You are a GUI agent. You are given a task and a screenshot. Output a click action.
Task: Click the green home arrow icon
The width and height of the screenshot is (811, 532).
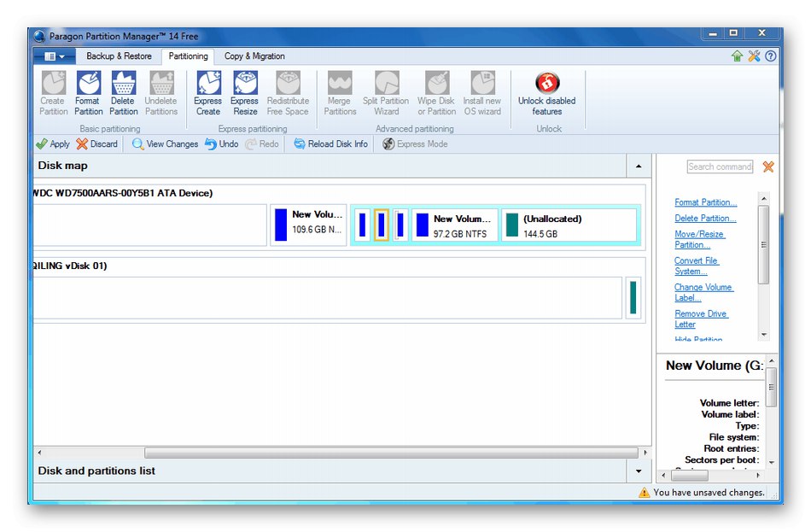click(x=737, y=56)
